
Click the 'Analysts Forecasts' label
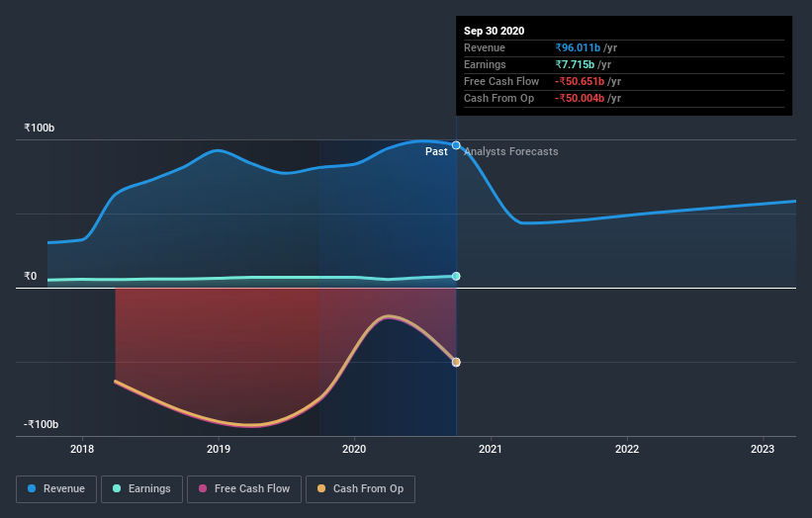511,151
